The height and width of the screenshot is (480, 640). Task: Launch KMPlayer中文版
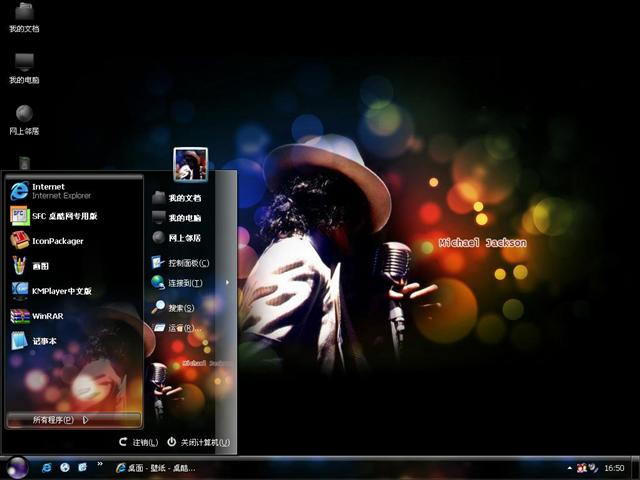(74, 291)
